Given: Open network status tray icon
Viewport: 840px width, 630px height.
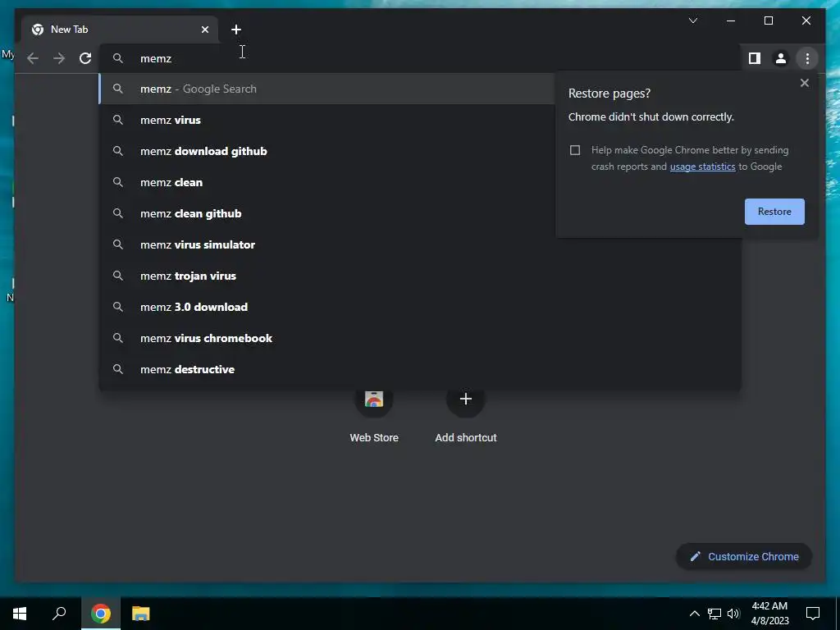Looking at the screenshot, I should click(714, 614).
